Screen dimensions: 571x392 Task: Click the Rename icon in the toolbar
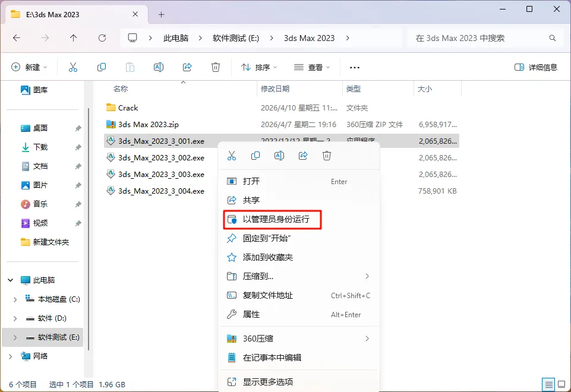tap(159, 67)
